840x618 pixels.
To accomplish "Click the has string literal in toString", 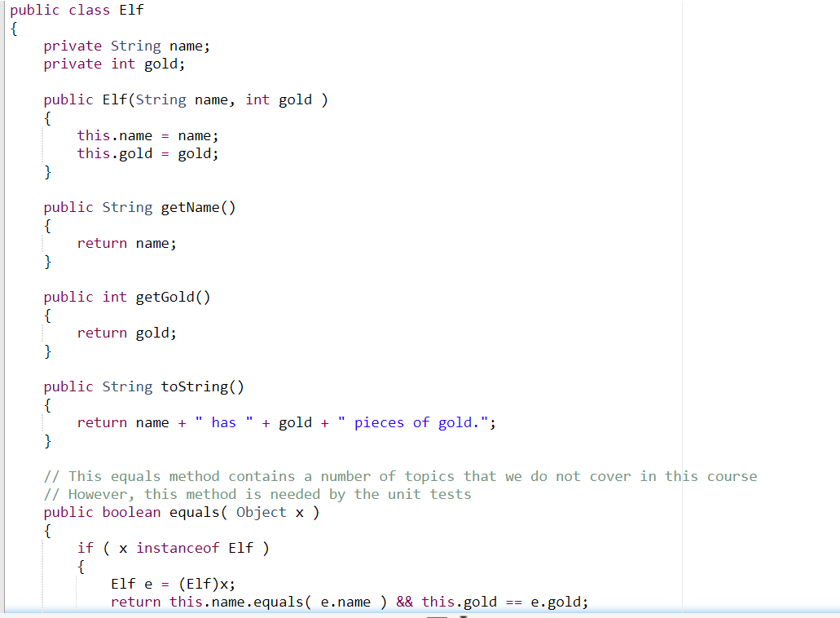I will click(x=223, y=422).
